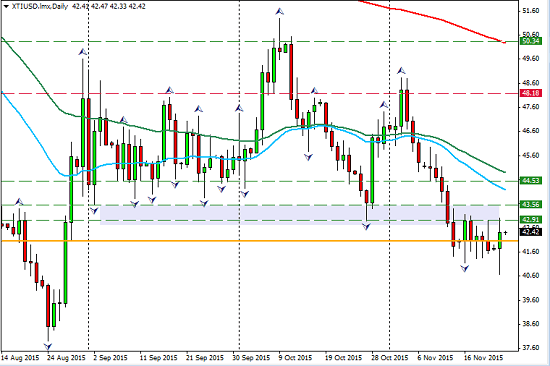This screenshot has width=550, height=366.
Task: Click the 30 Sep 2015 date label
Action: pos(251,358)
